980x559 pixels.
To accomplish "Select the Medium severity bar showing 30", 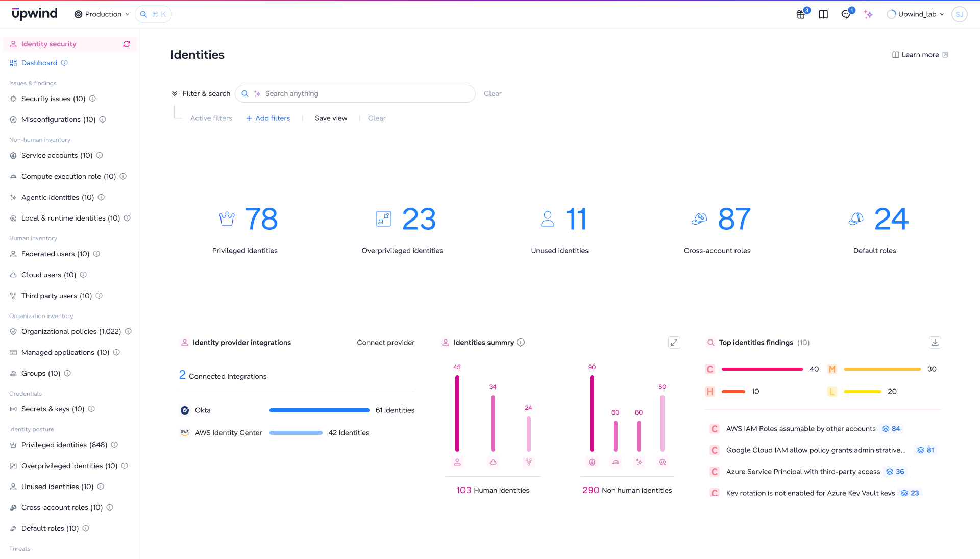I will coord(882,369).
